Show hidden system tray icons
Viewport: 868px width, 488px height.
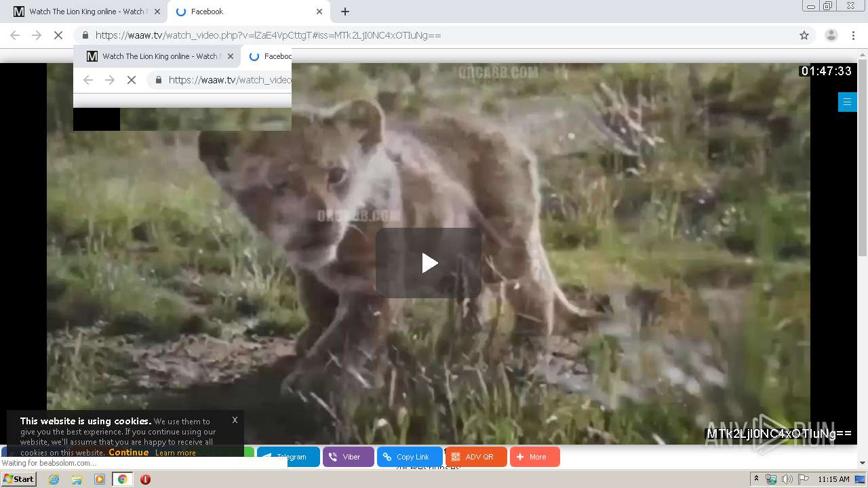point(756,479)
